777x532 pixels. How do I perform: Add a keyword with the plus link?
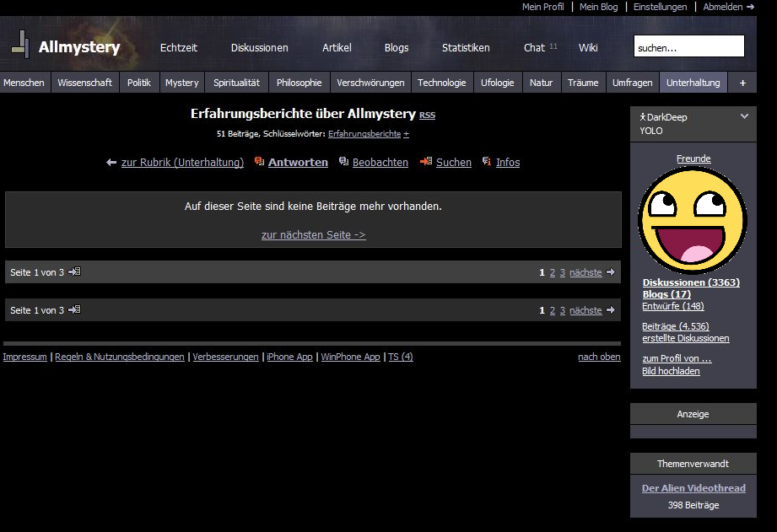(407, 134)
